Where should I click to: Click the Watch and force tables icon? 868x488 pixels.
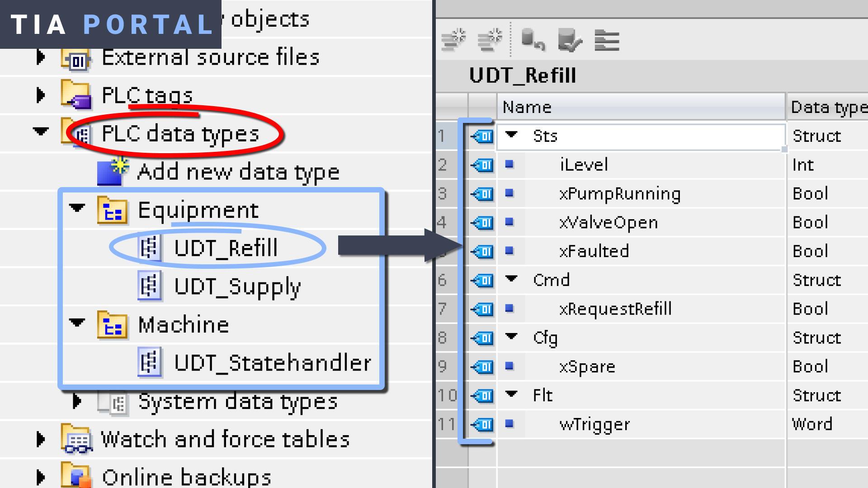[x=76, y=439]
